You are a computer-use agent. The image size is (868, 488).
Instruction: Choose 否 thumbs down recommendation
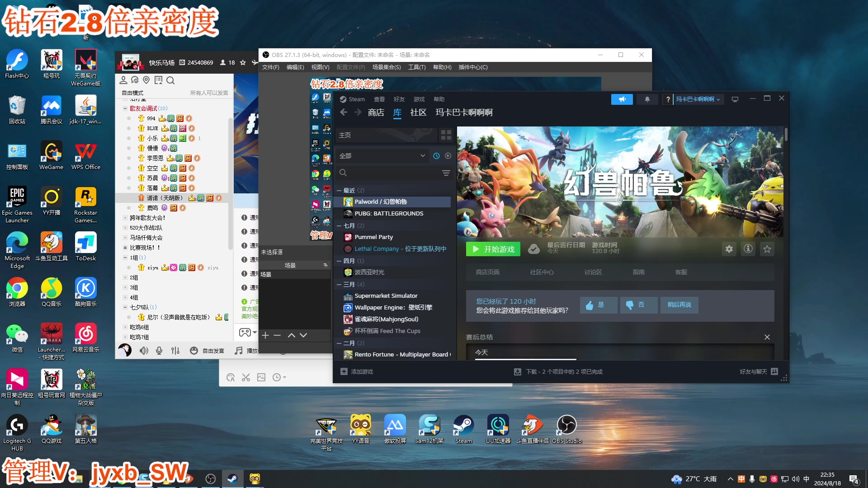[x=639, y=305]
